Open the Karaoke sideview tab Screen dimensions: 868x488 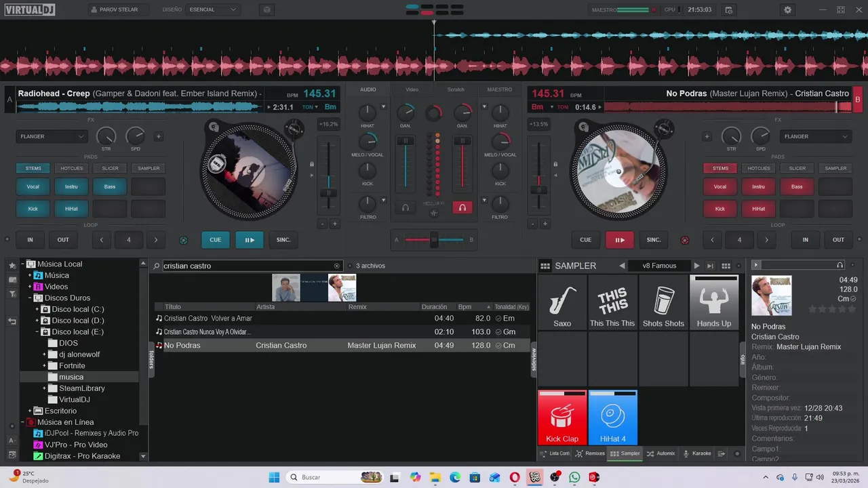point(697,453)
